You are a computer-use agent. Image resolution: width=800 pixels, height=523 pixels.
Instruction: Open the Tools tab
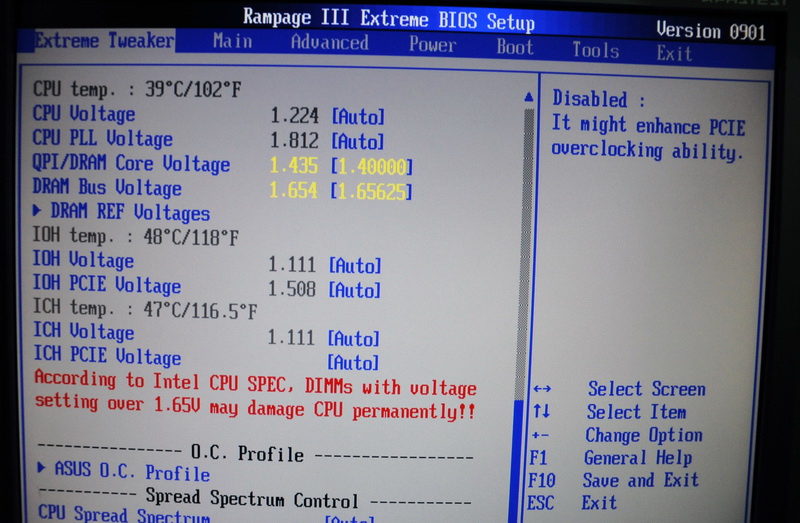pyautogui.click(x=595, y=51)
